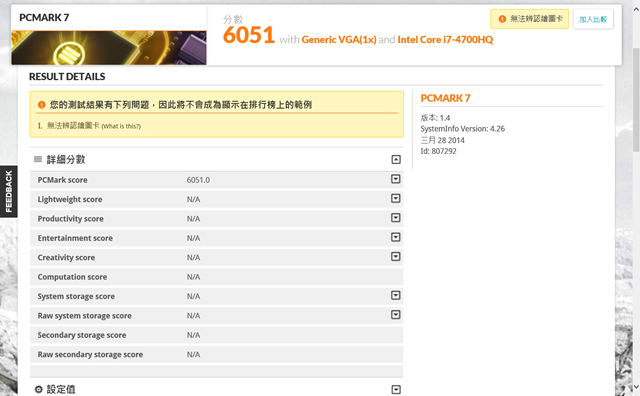Click the 'Entertainment score' label
This screenshot has width=640, height=396.
[75, 238]
